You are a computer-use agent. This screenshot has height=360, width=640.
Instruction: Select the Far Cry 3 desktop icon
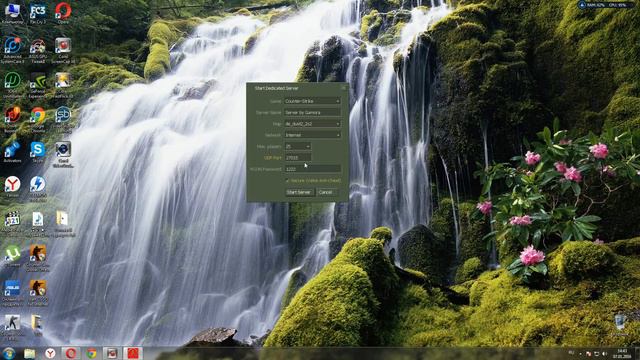pyautogui.click(x=38, y=13)
